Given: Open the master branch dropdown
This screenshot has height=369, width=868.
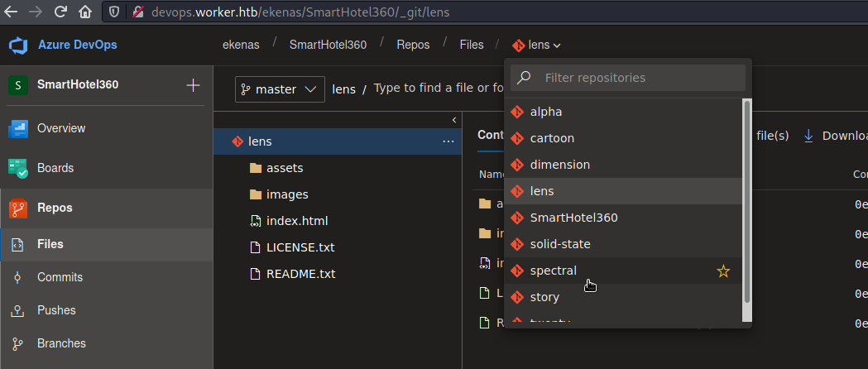Looking at the screenshot, I should click(280, 89).
